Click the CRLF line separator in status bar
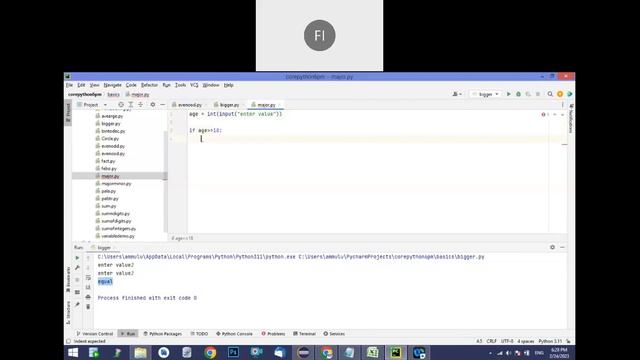This screenshot has height=360, width=640. [x=491, y=341]
